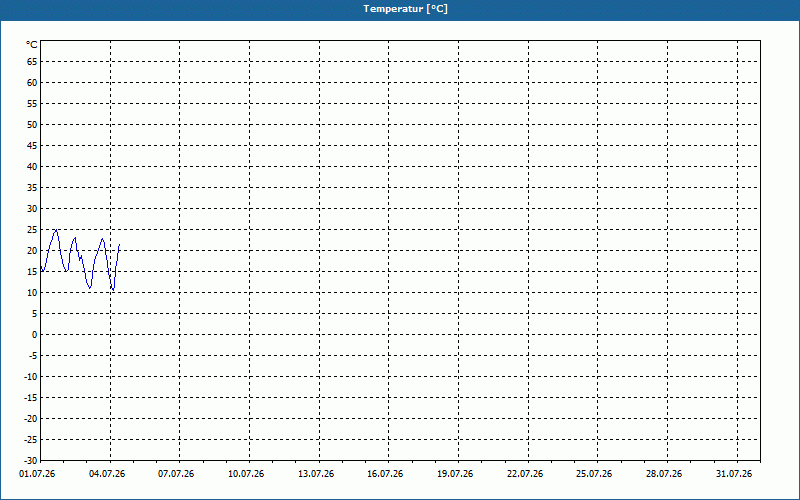Click the 25 value on the y-axis
This screenshot has width=800, height=500.
pyautogui.click(x=32, y=230)
